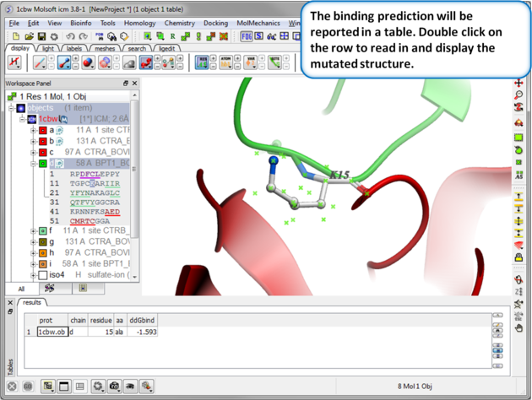
Task: Click the Save project icon
Action: (41, 37)
